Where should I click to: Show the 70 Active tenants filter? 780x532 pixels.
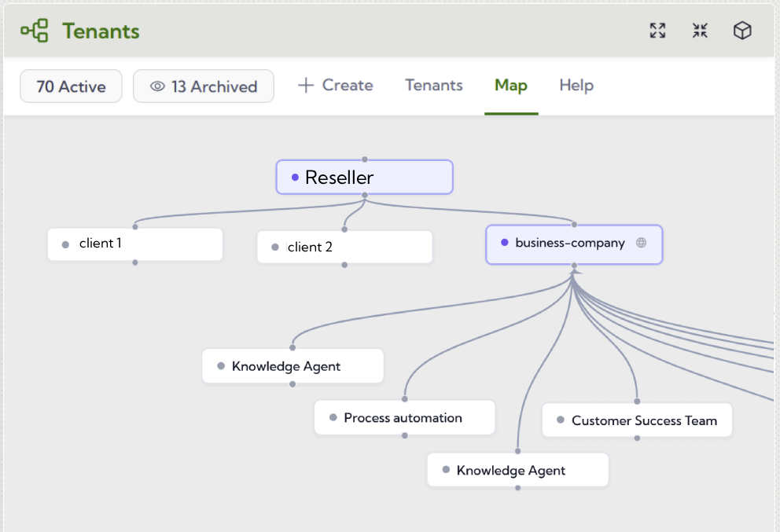pos(71,86)
